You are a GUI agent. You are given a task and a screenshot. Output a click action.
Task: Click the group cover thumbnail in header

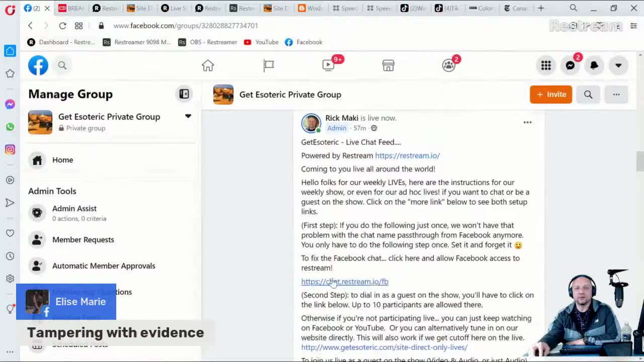coord(223,95)
